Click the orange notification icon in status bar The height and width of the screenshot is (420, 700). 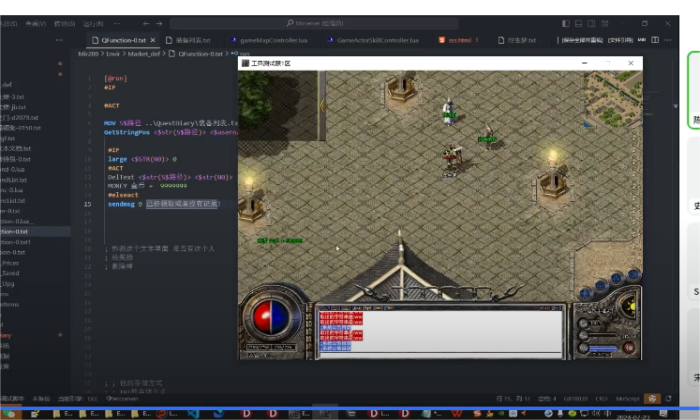pos(653,398)
